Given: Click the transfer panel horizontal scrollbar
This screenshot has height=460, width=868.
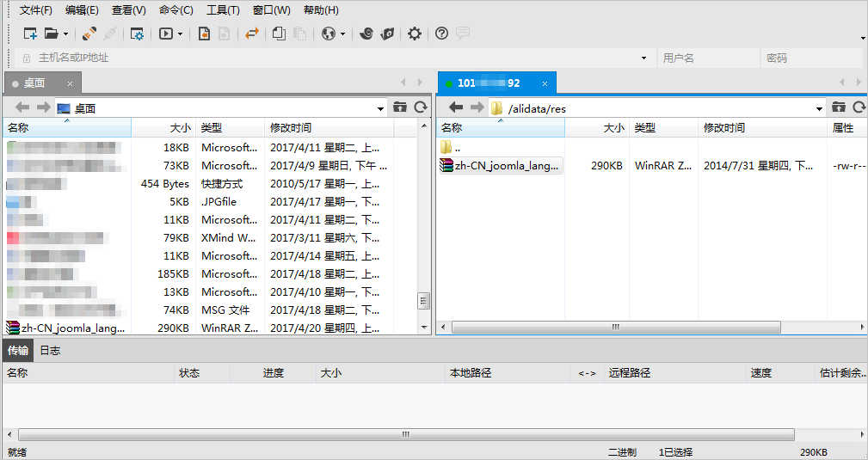Looking at the screenshot, I should pyautogui.click(x=406, y=434).
